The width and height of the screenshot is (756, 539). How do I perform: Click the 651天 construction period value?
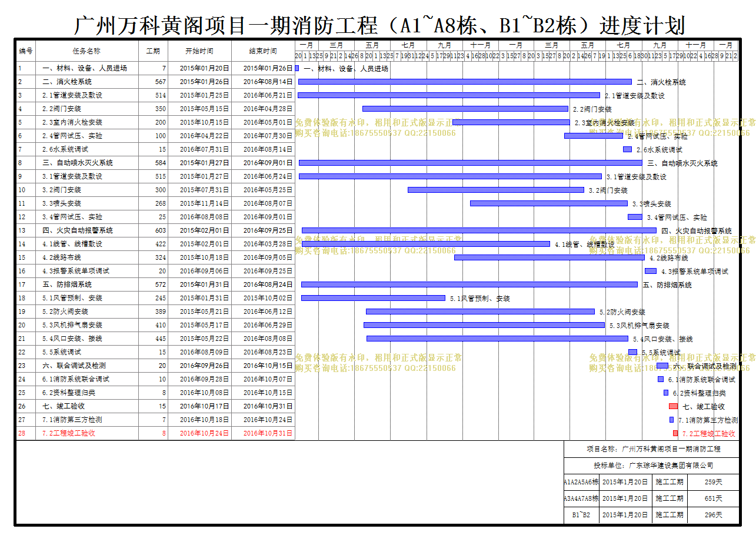point(713,498)
